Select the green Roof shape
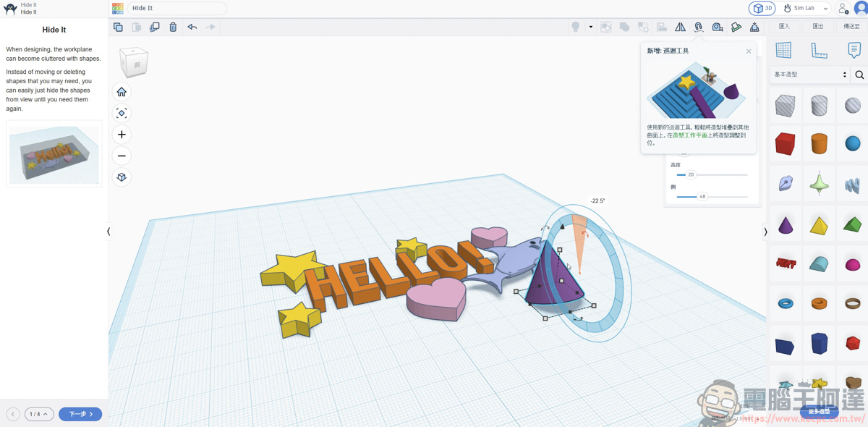This screenshot has height=427, width=868. click(x=853, y=225)
